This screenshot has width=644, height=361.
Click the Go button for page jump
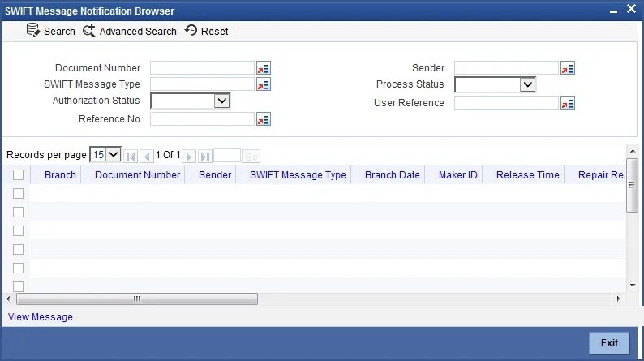click(251, 157)
